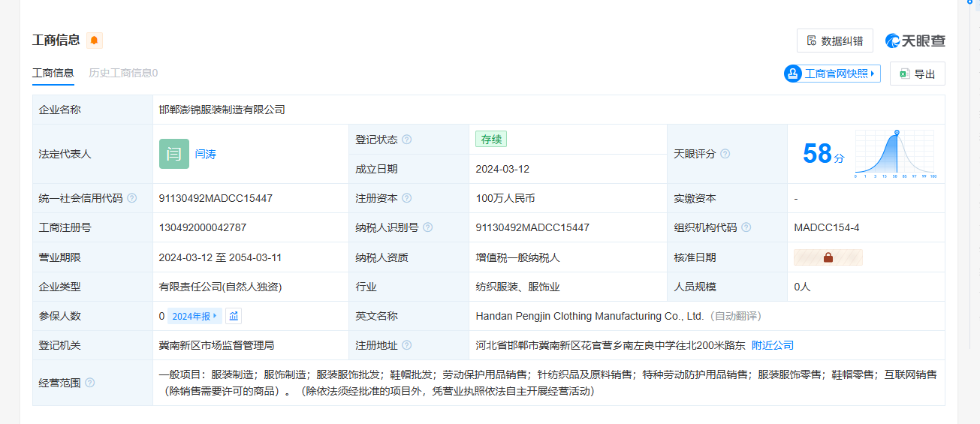The image size is (980, 424).
Task: Click the 经营范围 business scope description
Action: (x=548, y=383)
